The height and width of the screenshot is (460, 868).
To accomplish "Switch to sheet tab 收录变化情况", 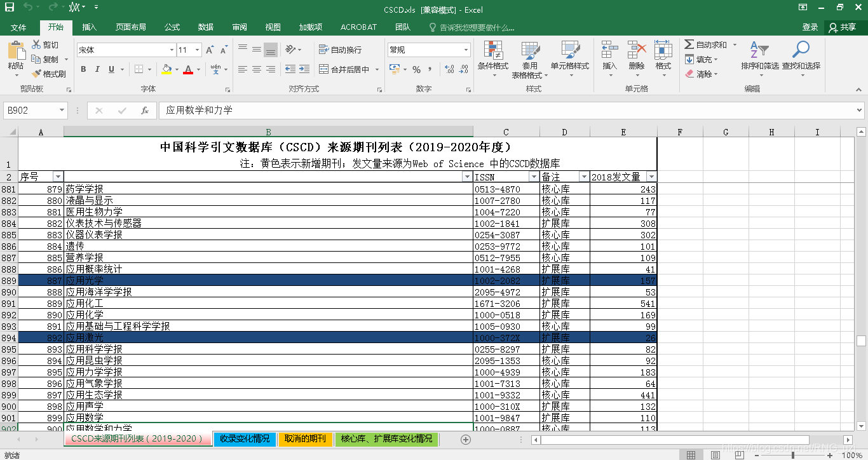I will coord(245,438).
